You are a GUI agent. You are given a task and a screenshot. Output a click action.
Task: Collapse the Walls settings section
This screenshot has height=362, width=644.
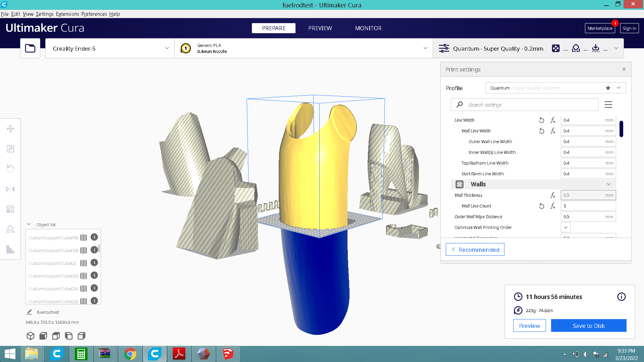tap(608, 184)
